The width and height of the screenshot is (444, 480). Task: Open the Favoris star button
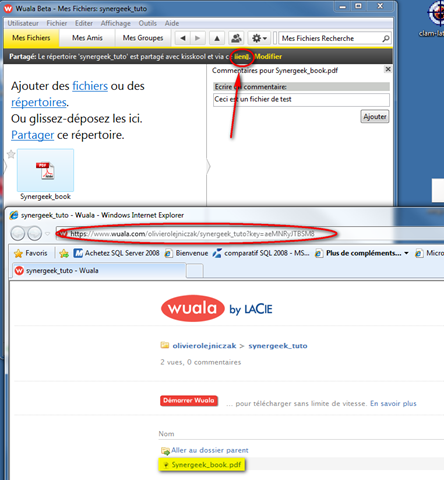31,253
